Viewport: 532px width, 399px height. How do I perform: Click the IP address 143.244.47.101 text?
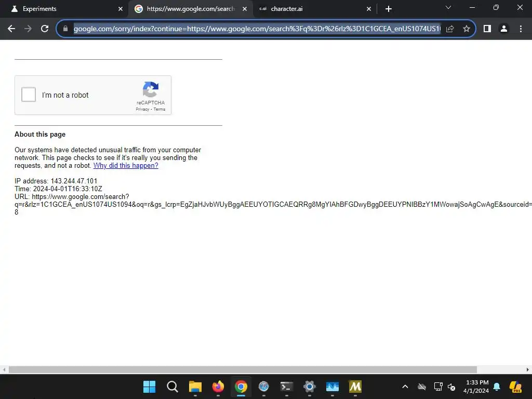(56, 181)
